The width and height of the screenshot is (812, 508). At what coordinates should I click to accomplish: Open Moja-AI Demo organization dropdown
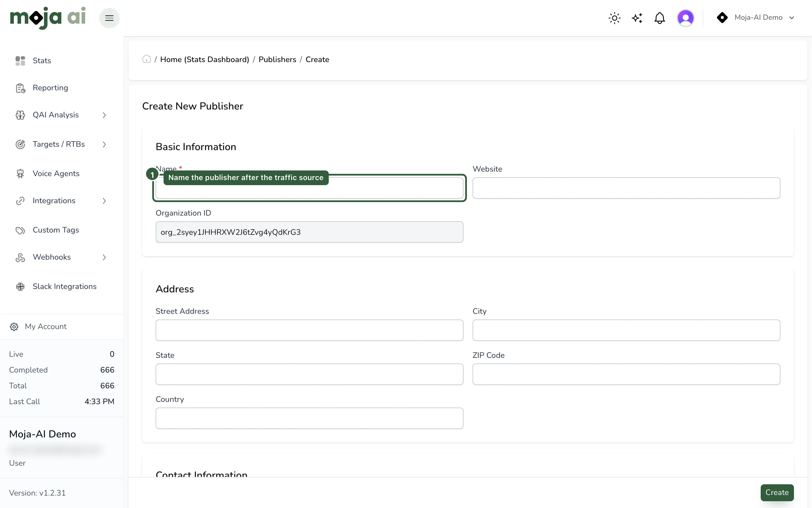tap(755, 17)
